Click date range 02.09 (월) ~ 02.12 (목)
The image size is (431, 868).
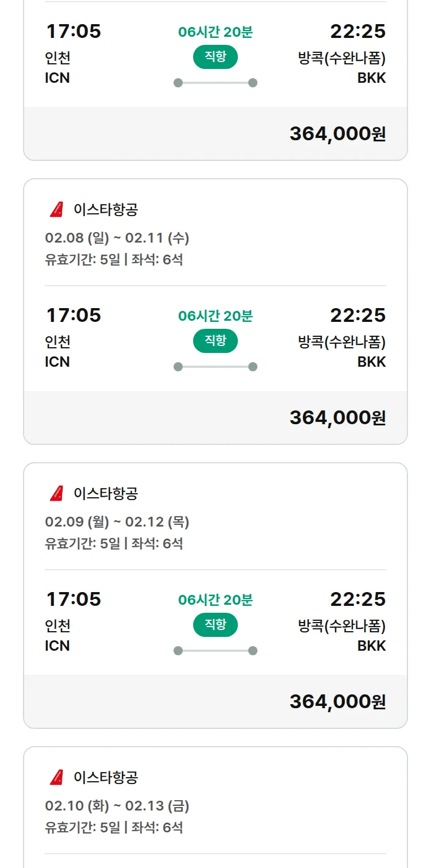[x=117, y=522]
